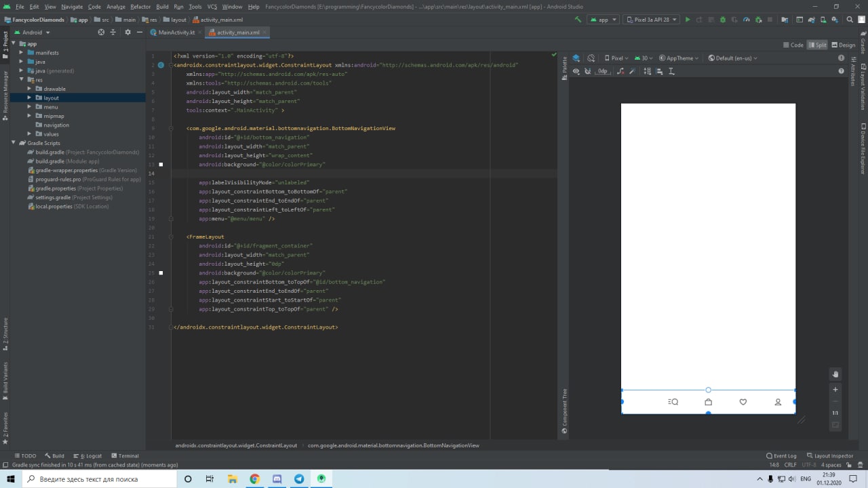Open the Navigate menu
This screenshot has height=488, width=868.
click(72, 6)
